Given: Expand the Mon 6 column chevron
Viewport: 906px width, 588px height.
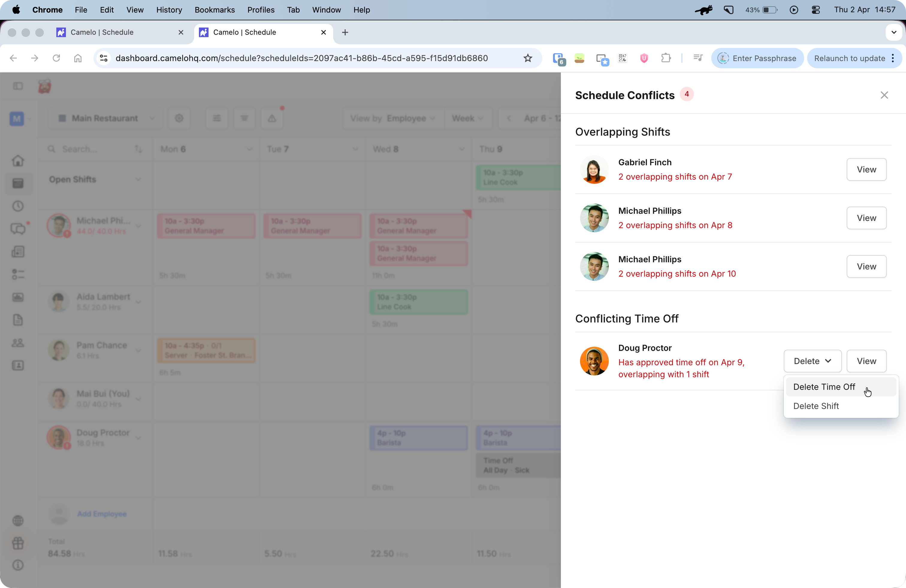Looking at the screenshot, I should (x=249, y=149).
